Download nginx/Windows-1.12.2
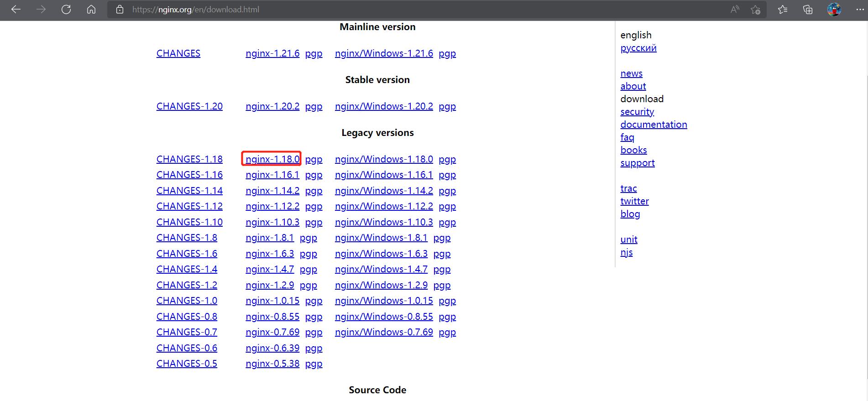The width and height of the screenshot is (868, 401). click(384, 206)
